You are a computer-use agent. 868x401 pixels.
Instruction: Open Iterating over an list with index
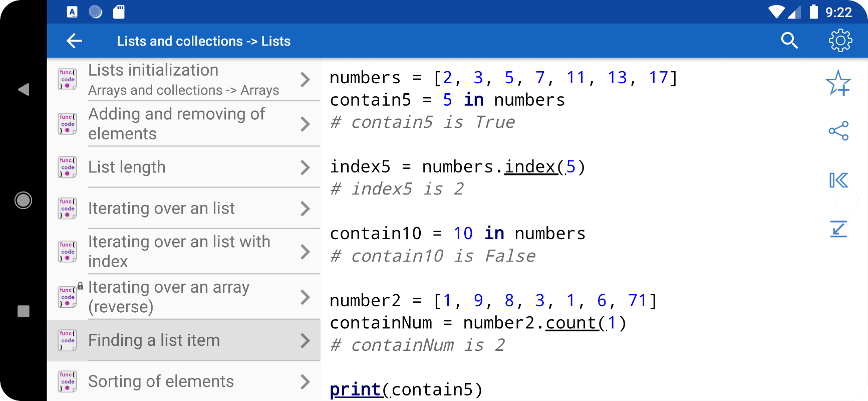tap(184, 252)
